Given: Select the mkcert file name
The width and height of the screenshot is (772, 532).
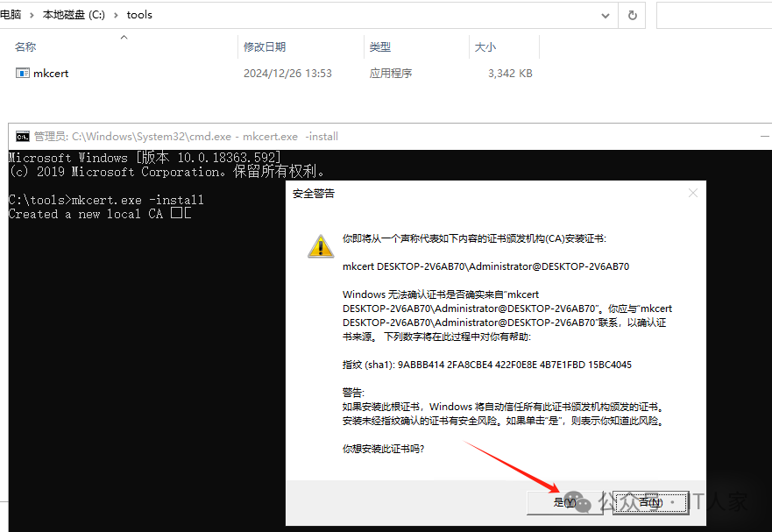Looking at the screenshot, I should tap(51, 73).
